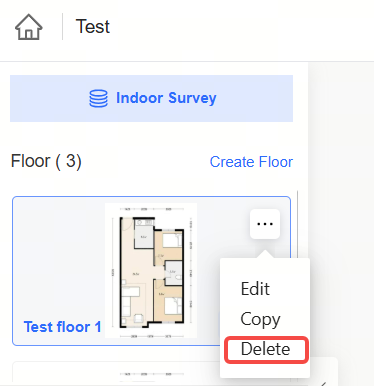This screenshot has height=386, width=374.
Task: Click the Test floor 1 name label
Action: pyautogui.click(x=62, y=327)
